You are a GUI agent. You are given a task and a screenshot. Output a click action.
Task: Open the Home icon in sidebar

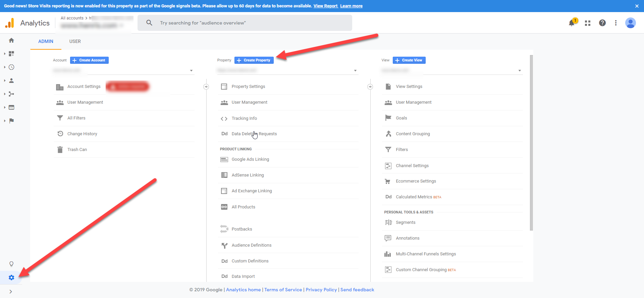coord(11,40)
